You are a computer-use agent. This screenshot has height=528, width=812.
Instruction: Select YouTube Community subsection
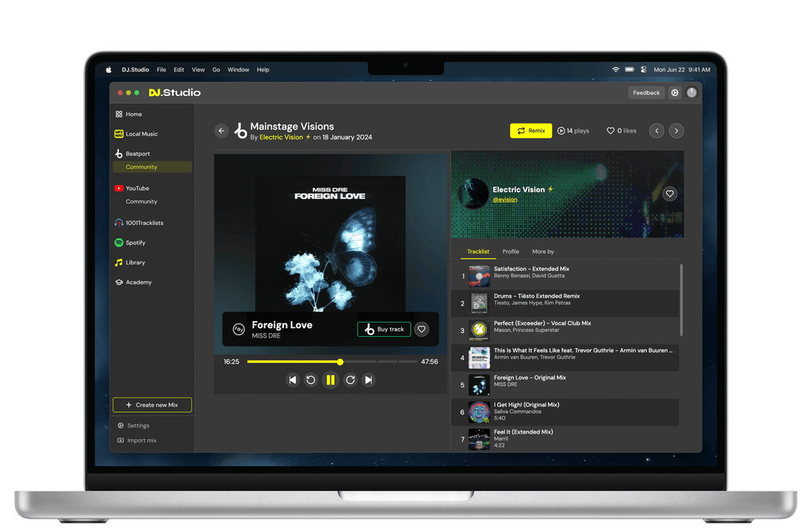coord(141,202)
